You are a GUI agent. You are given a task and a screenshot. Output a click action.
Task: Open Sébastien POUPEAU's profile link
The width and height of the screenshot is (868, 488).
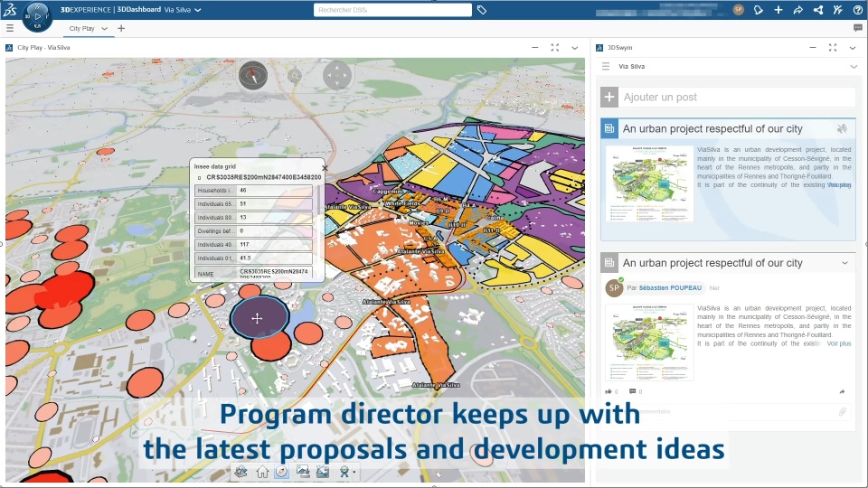(x=670, y=287)
